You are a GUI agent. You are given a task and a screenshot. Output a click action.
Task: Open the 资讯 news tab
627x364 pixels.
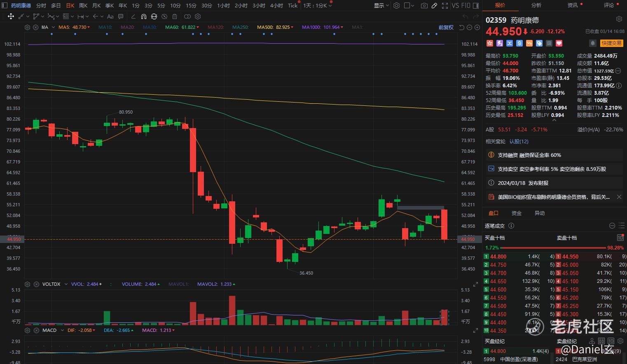(573, 5)
